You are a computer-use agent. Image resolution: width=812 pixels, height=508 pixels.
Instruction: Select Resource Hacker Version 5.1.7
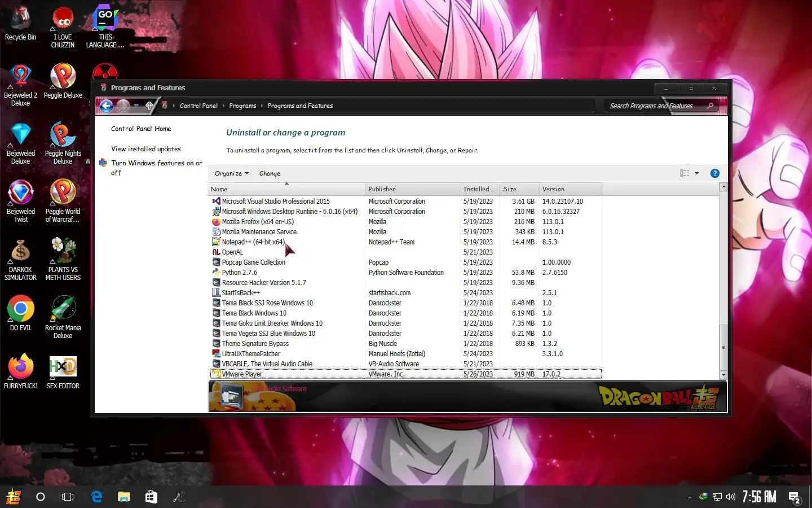406,283
